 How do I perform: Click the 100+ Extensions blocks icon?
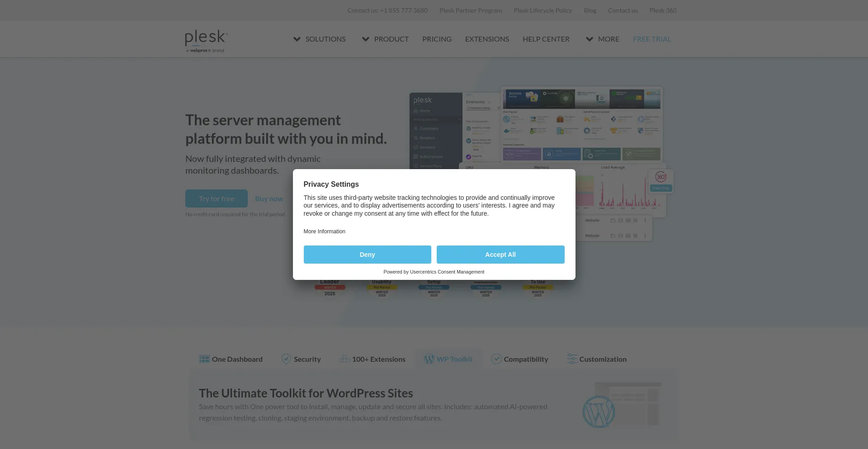point(344,359)
